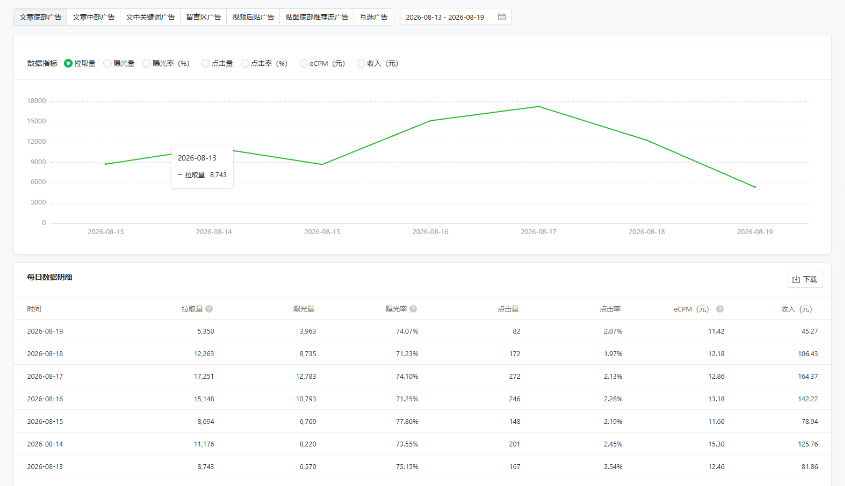Click date cell 2026-08-16 in table

click(x=45, y=399)
